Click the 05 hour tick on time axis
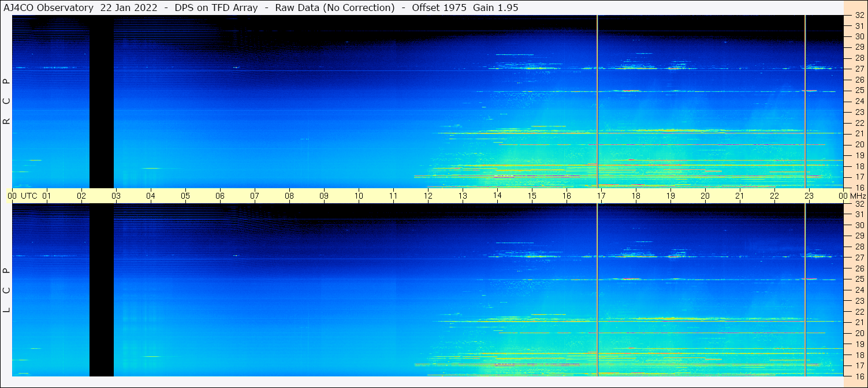The width and height of the screenshot is (868, 388). coord(185,196)
